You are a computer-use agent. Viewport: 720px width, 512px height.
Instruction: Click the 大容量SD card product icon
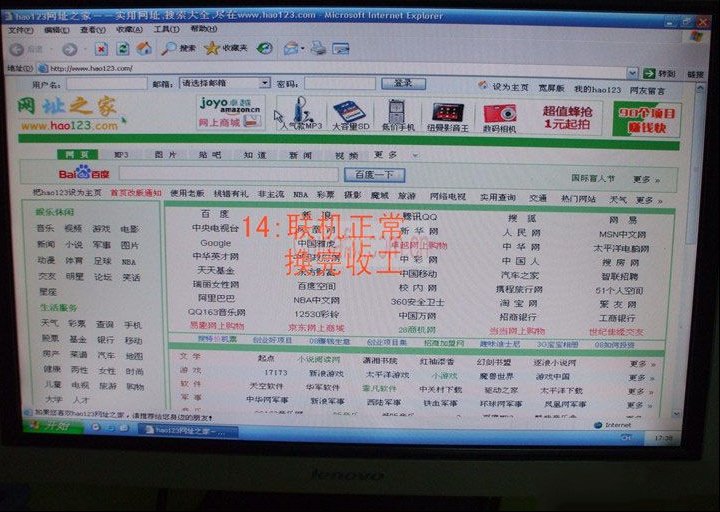click(x=350, y=115)
